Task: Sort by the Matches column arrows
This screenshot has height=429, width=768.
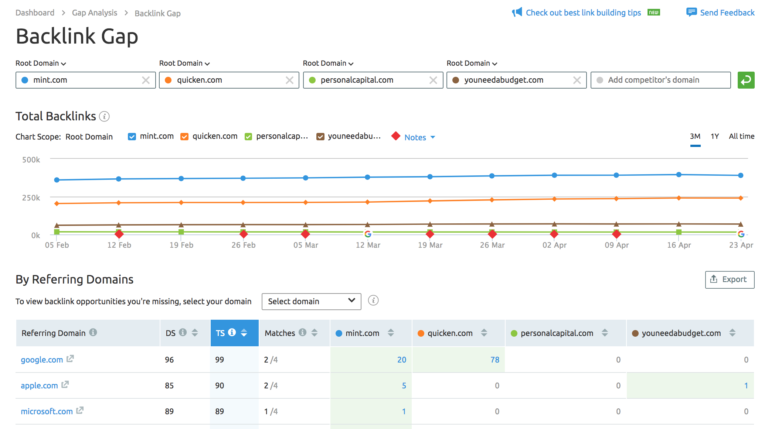Action: [314, 333]
